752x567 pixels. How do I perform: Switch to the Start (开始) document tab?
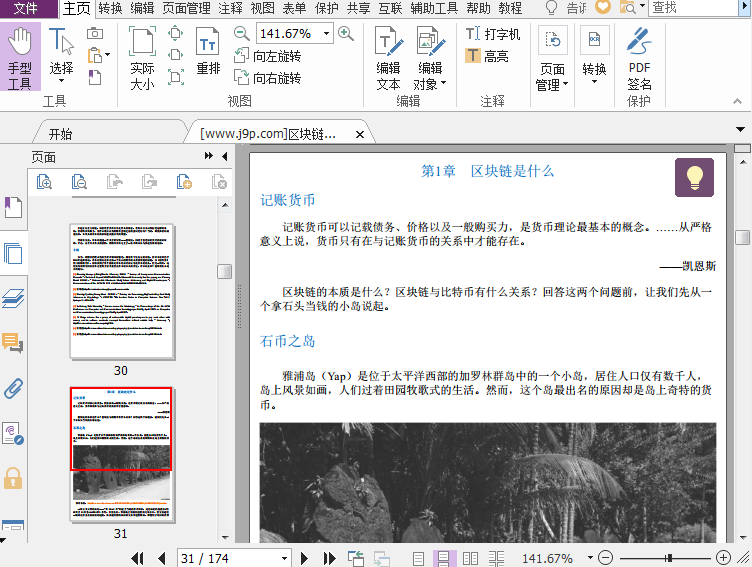(60, 134)
